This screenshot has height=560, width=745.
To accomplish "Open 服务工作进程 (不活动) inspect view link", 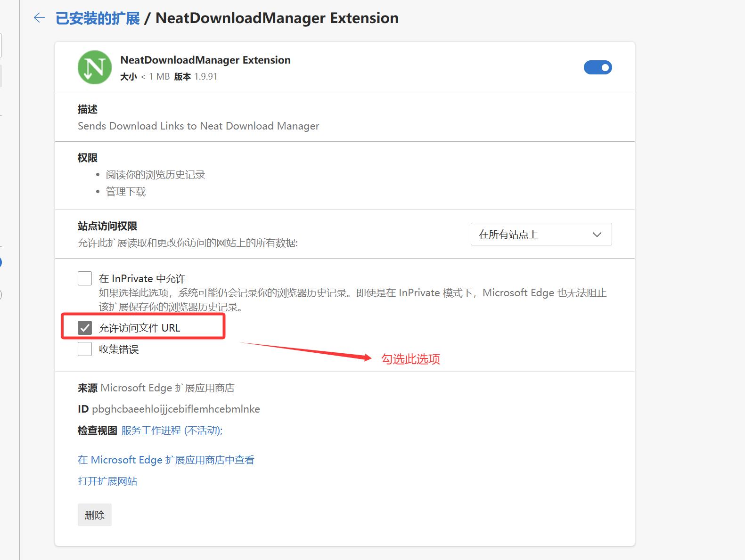I will coord(172,430).
